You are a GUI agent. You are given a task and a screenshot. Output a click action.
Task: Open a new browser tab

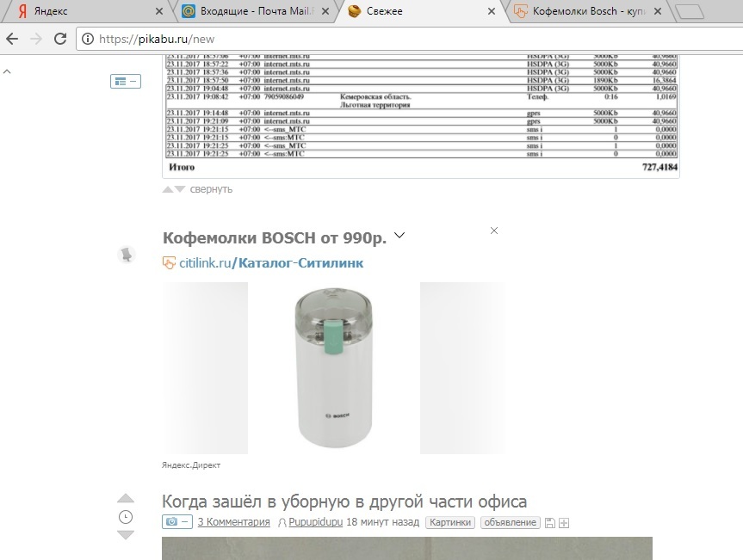point(690,12)
